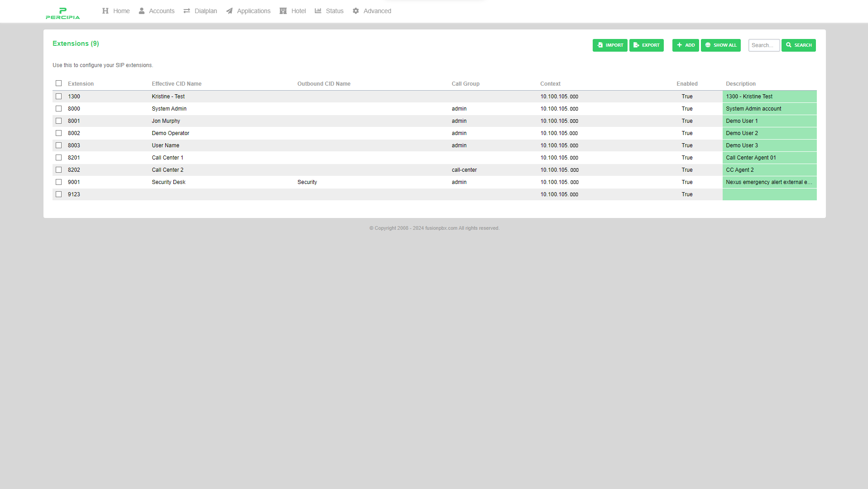Click the magnifier icon on the Search button
This screenshot has height=489, width=868.
point(788,45)
